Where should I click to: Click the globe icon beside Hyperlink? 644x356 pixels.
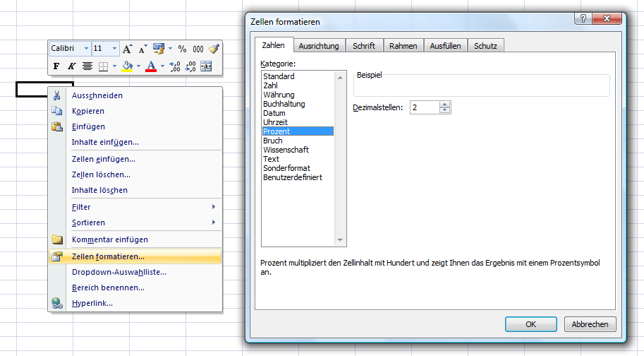(x=56, y=304)
